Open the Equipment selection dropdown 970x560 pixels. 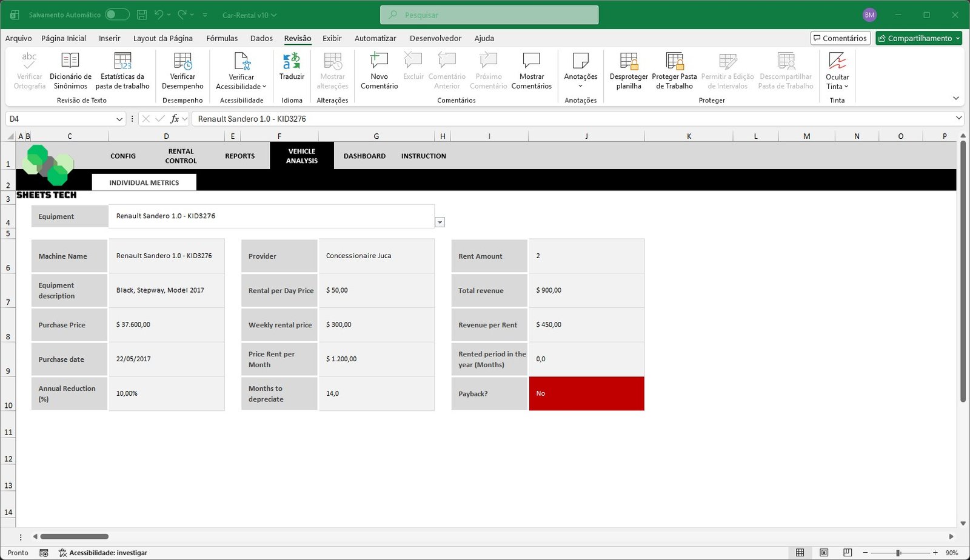tap(440, 222)
